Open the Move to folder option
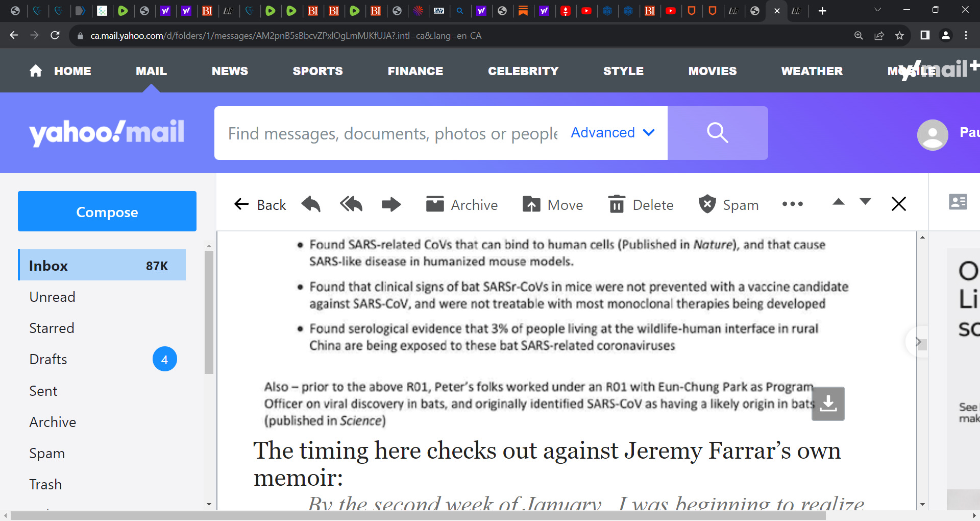Viewport: 980px width, 521px height. pyautogui.click(x=553, y=205)
